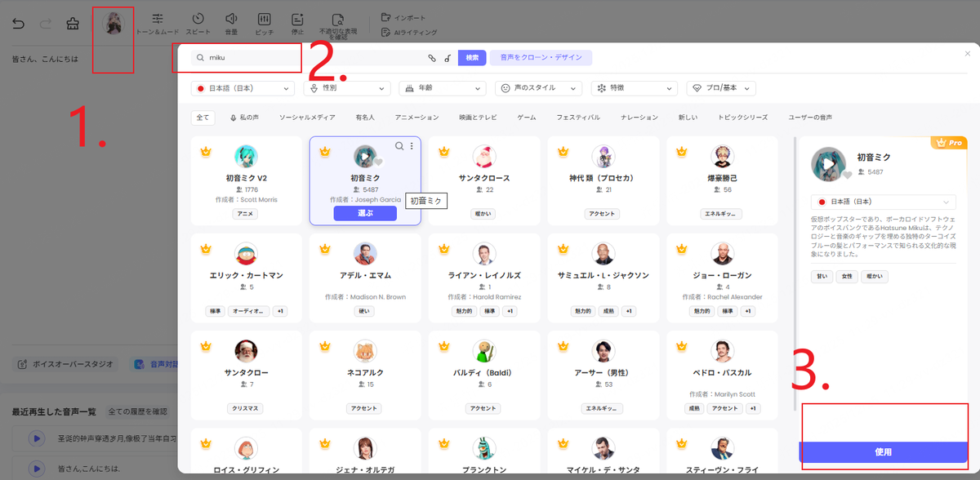Switch to トピックシリーズ tab
This screenshot has height=480, width=980.
click(742, 118)
